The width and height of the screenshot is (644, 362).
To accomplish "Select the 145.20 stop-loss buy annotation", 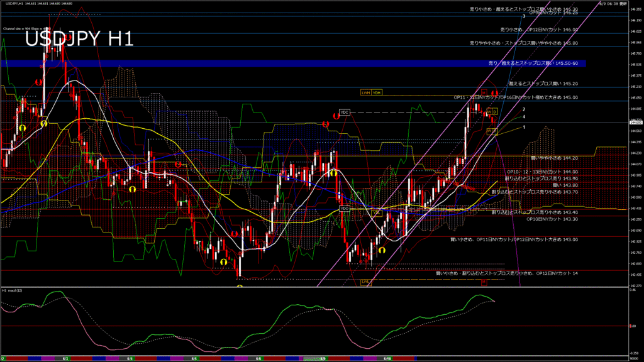I will click(x=543, y=84).
